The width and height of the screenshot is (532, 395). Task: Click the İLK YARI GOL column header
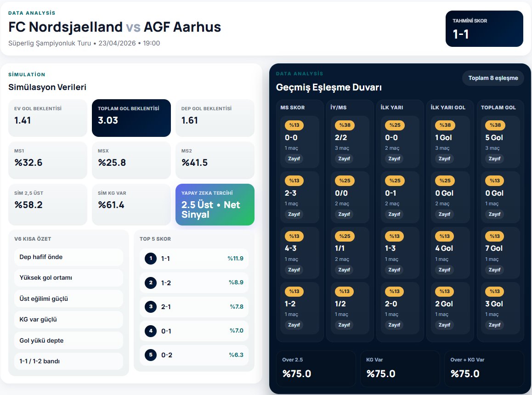(448, 107)
